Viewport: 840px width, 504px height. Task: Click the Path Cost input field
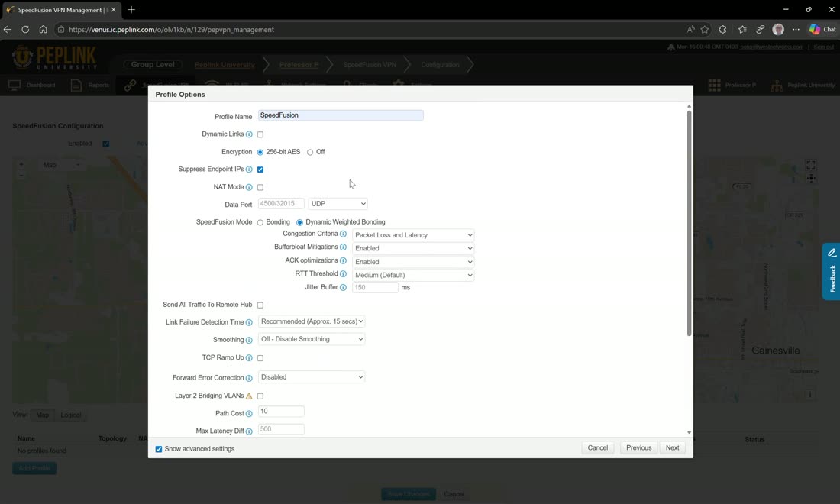click(x=281, y=412)
